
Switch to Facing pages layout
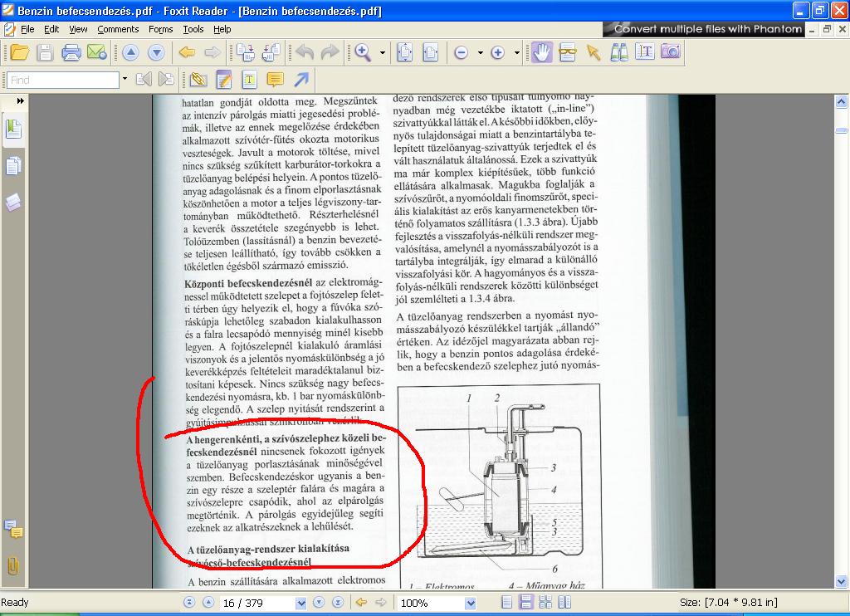(564, 603)
